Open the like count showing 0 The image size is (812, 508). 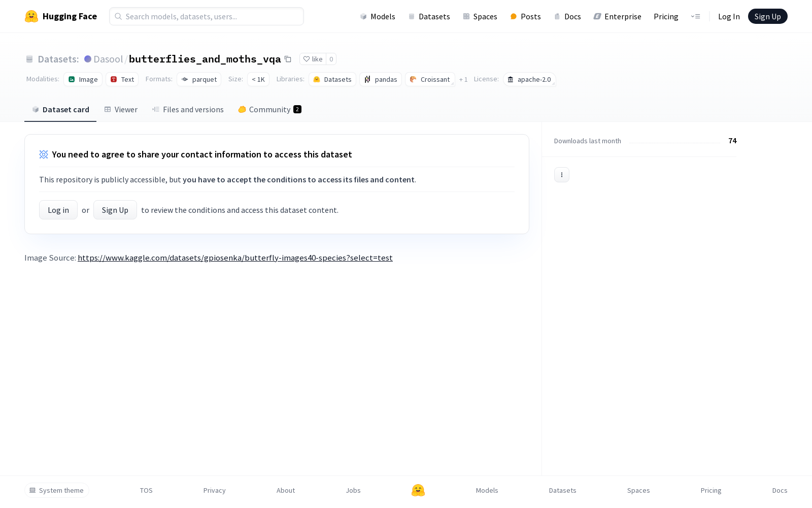(331, 59)
